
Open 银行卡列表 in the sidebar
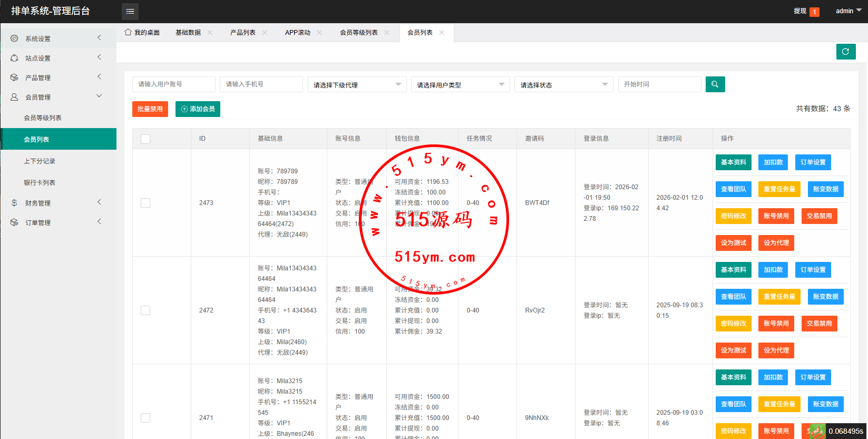(40, 183)
